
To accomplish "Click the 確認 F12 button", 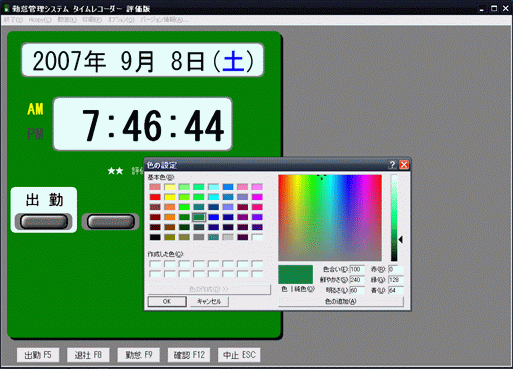I will coord(189,355).
